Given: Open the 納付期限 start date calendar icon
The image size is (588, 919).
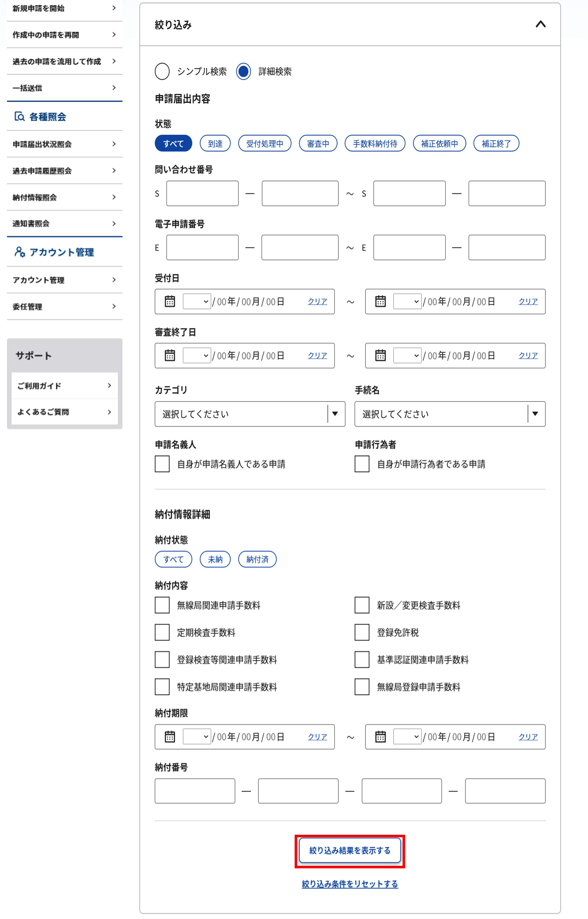Looking at the screenshot, I should click(170, 737).
